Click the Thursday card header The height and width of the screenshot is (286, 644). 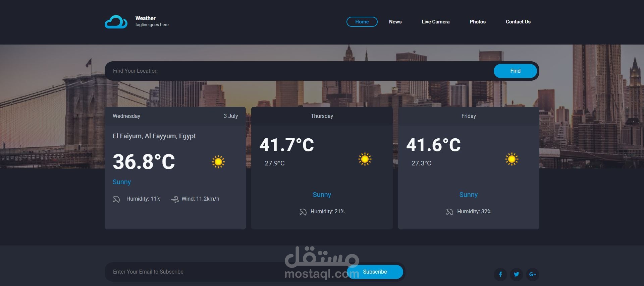[x=322, y=116]
